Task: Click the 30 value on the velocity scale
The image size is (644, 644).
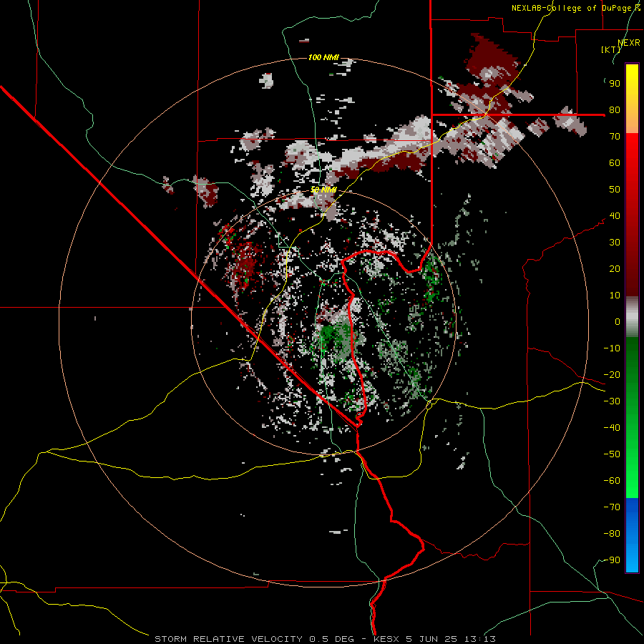Action: [615, 243]
